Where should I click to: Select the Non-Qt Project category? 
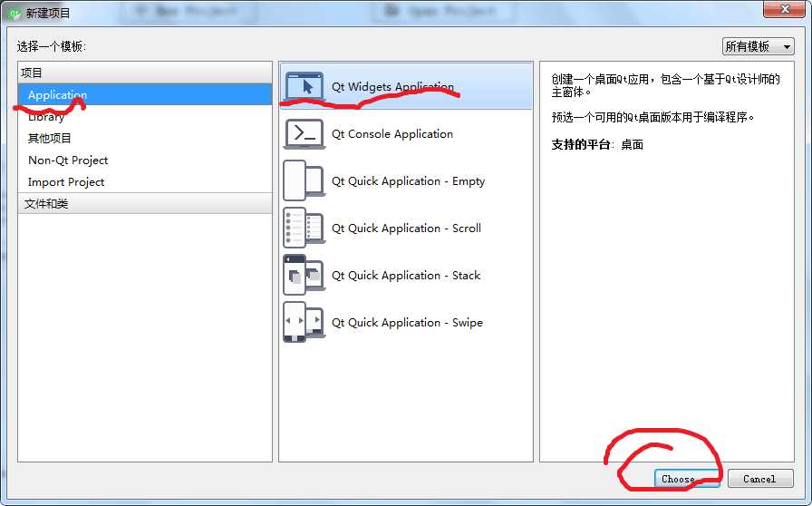pos(145,161)
